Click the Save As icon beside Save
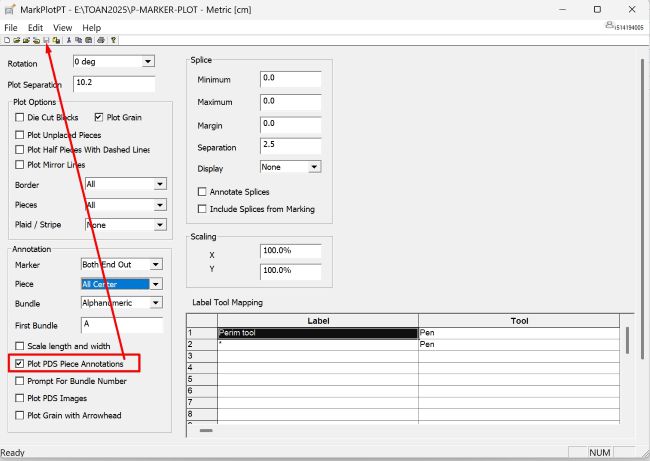 pos(56,40)
